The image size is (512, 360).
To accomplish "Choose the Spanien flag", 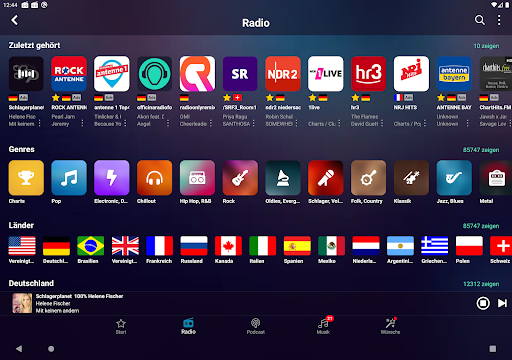I will tap(297, 246).
